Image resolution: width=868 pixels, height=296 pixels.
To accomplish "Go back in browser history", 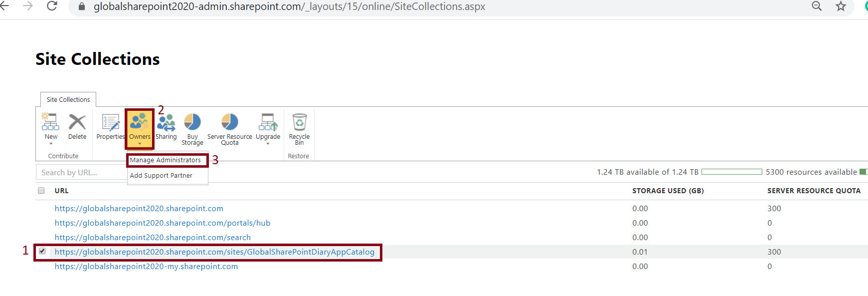I will (x=4, y=6).
